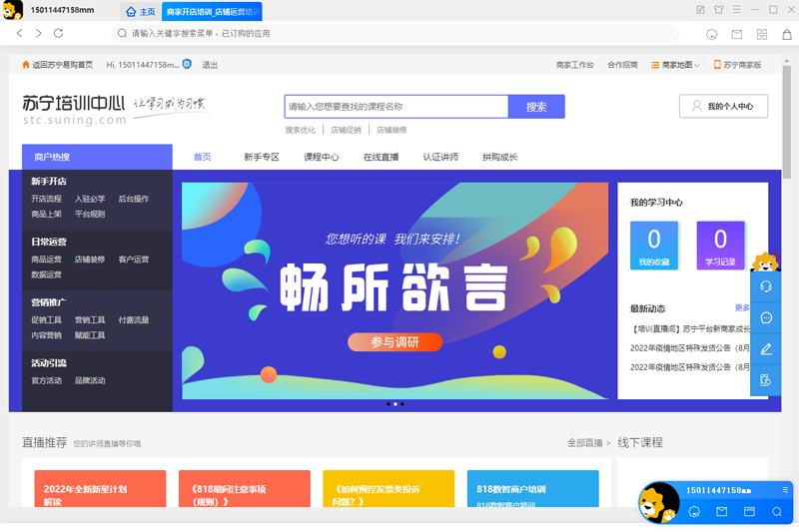This screenshot has width=799, height=532.
Task: Click window icon in bottom chat widget
Action: point(749,512)
